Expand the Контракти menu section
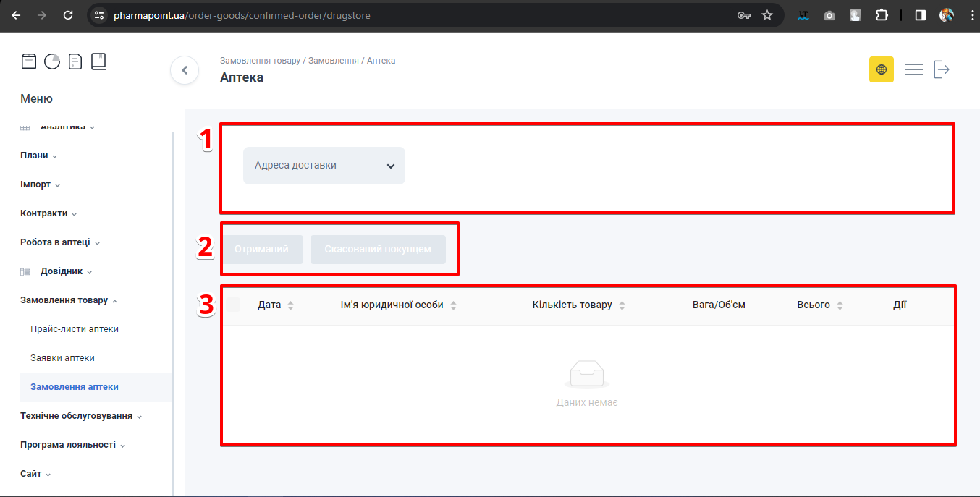Viewport: 980px width, 497px height. click(x=48, y=213)
